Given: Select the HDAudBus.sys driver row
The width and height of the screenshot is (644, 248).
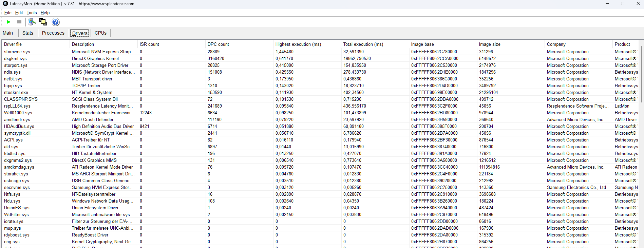Looking at the screenshot, I should coord(321,126).
